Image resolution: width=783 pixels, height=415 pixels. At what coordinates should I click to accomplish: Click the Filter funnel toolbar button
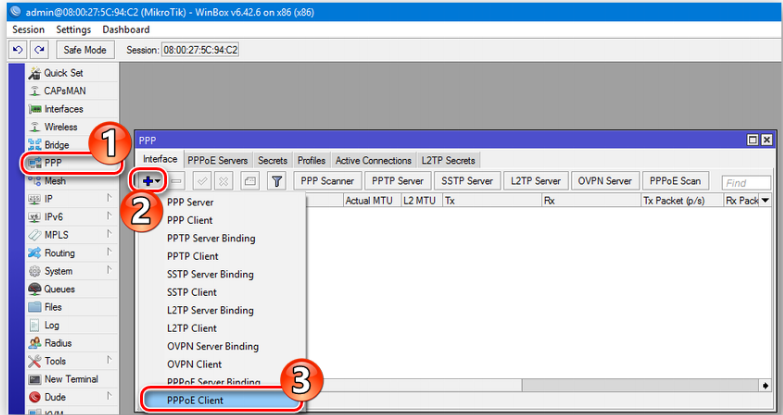pos(276,181)
